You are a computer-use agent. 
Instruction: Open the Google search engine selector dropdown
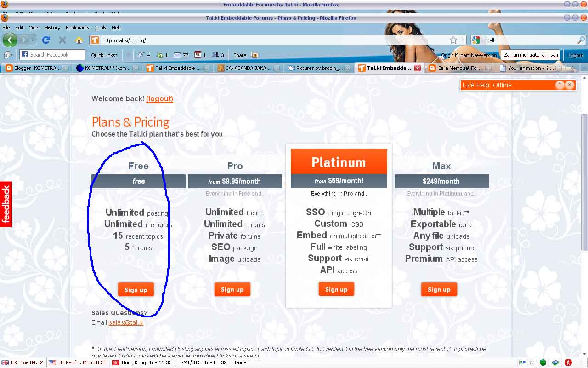[x=478, y=40]
